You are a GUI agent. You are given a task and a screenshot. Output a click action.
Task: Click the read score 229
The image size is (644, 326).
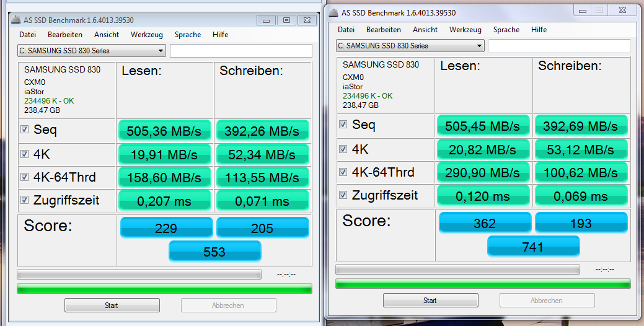click(x=166, y=227)
